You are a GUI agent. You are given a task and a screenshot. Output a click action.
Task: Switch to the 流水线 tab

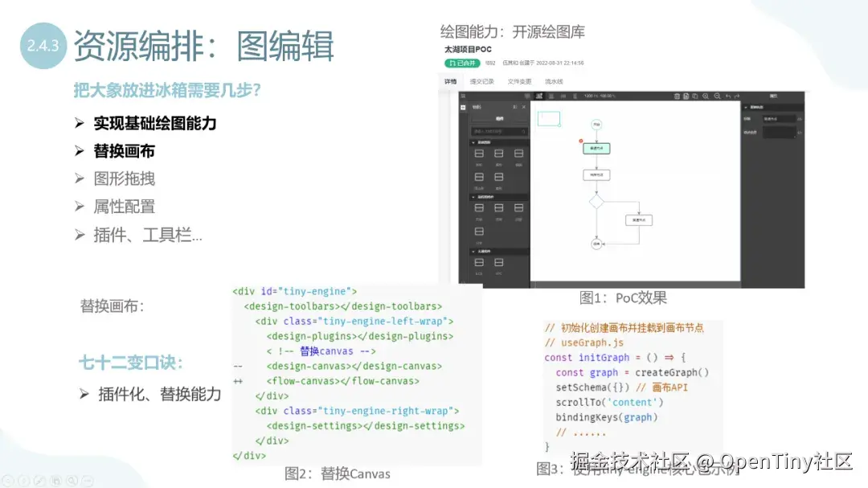click(x=554, y=81)
